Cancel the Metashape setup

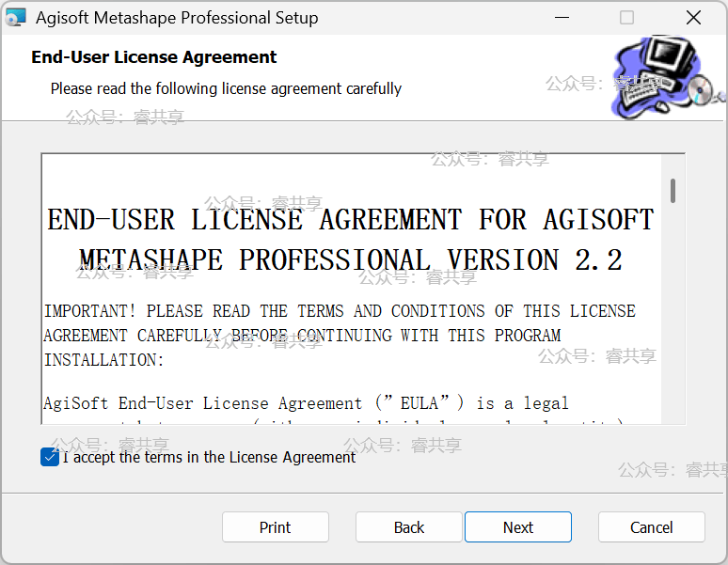coord(652,527)
